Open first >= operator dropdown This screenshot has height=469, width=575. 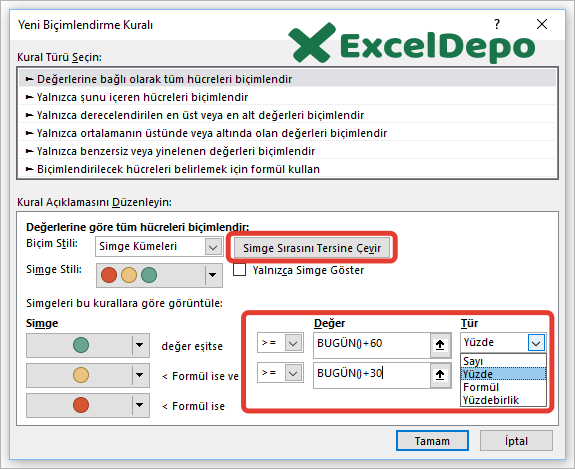click(280, 343)
